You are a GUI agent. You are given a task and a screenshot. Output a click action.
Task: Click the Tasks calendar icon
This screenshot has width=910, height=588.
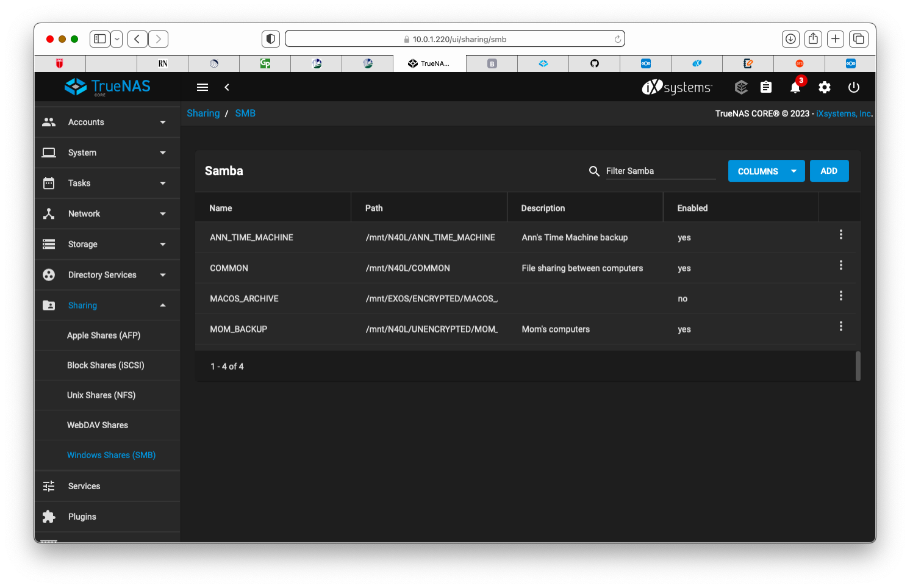coord(49,183)
